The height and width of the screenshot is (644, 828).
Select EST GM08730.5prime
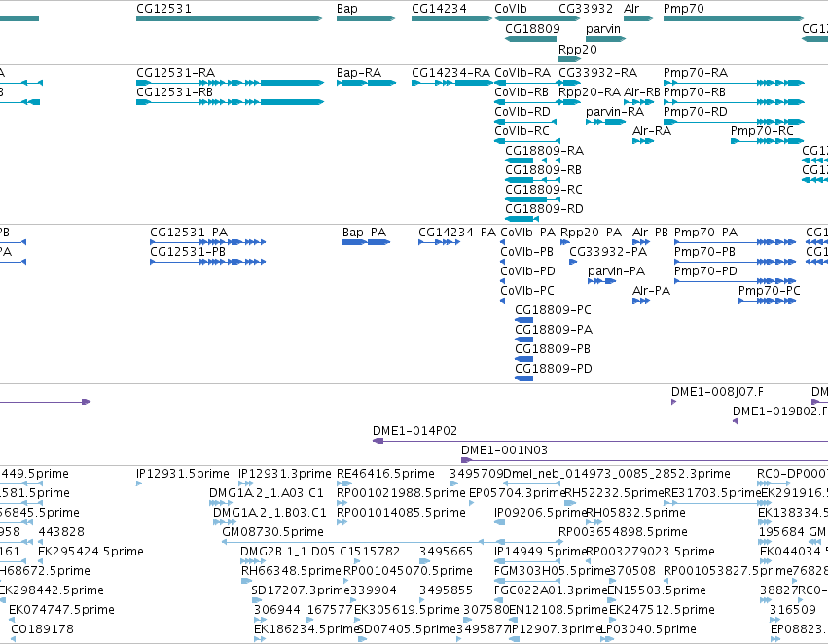272,531
